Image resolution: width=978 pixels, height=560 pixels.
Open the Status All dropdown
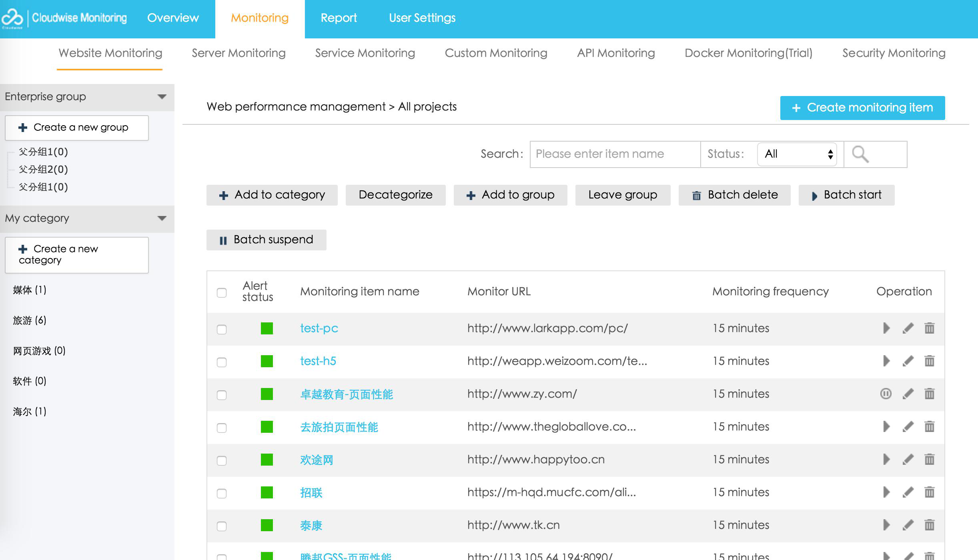tap(797, 154)
